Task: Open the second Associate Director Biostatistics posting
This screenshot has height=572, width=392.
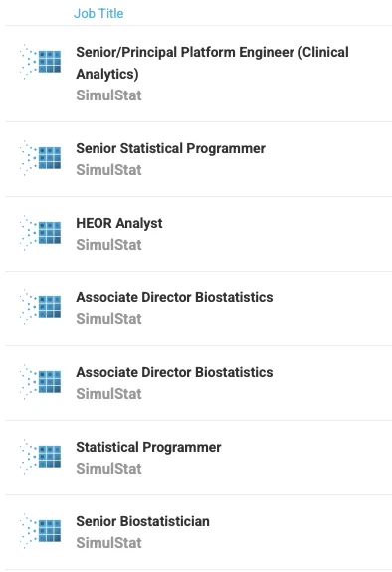Action: [x=174, y=372]
